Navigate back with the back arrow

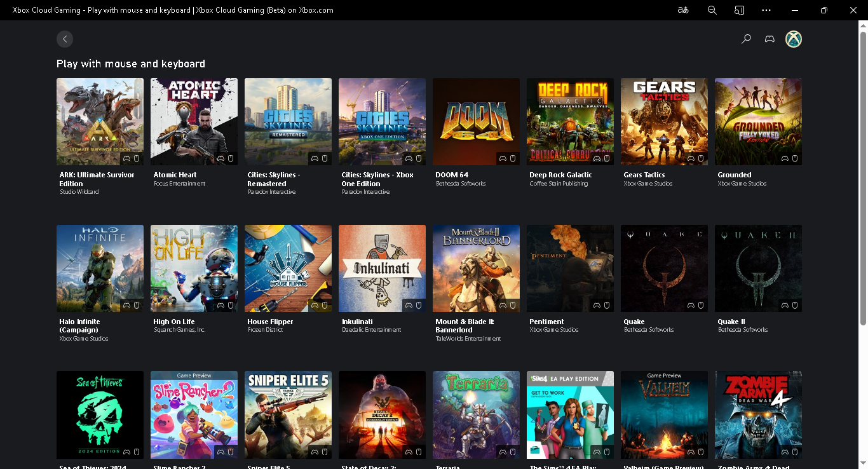[x=65, y=39]
